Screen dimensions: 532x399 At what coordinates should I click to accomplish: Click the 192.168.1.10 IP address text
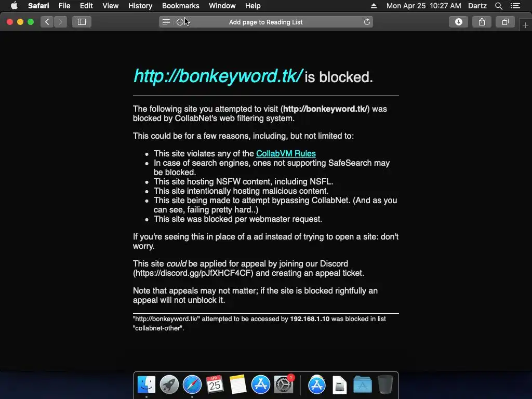[x=310, y=319]
